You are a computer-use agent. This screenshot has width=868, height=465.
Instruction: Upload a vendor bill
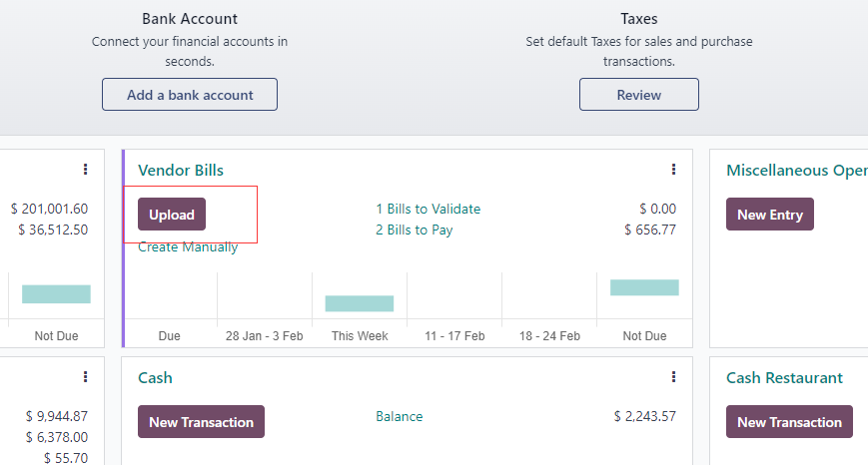pos(172,215)
